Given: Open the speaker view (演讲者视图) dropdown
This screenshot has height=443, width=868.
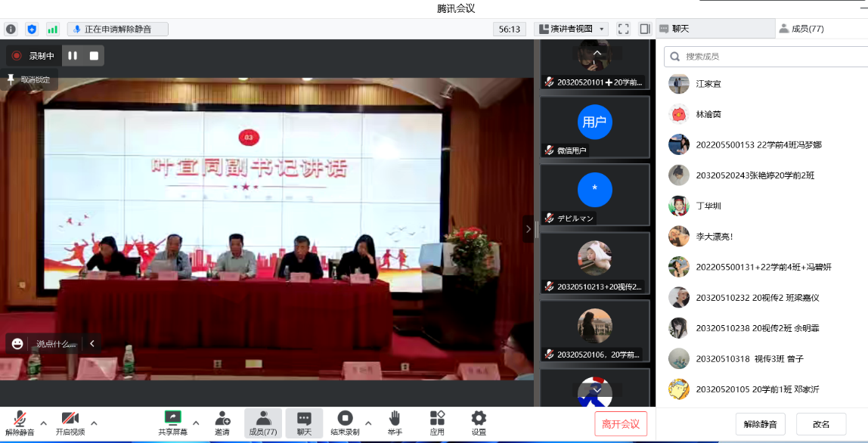Looking at the screenshot, I should click(571, 29).
